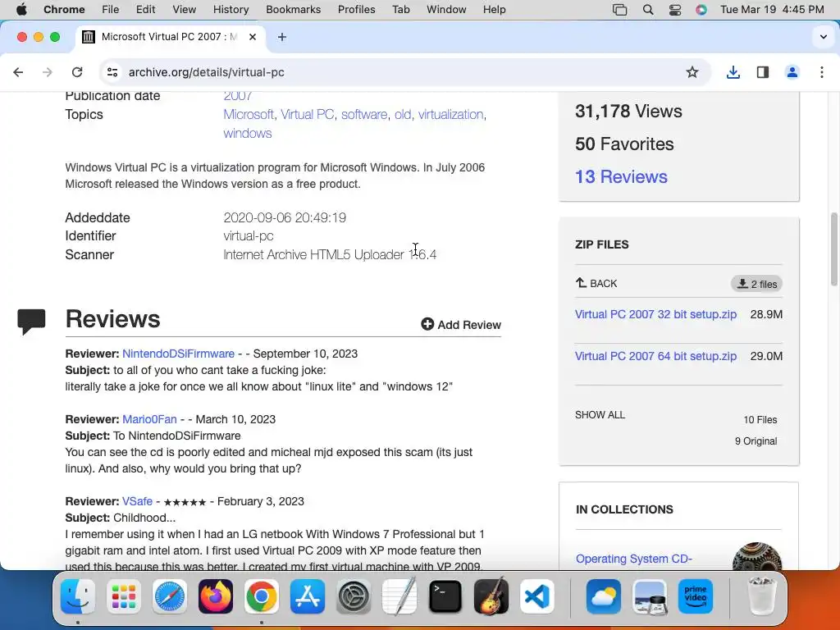View site information icon in address bar

click(x=112, y=72)
